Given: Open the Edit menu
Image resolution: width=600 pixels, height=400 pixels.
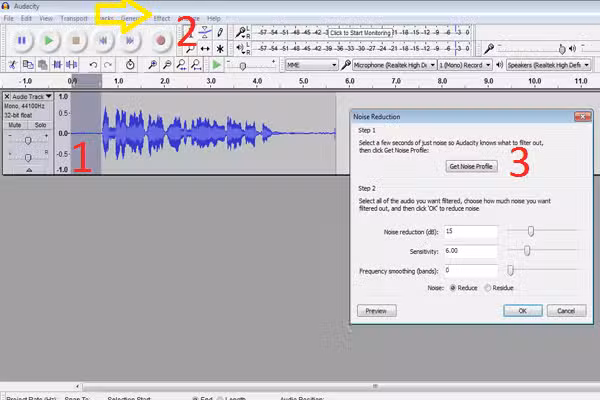Looking at the screenshot, I should [x=27, y=19].
